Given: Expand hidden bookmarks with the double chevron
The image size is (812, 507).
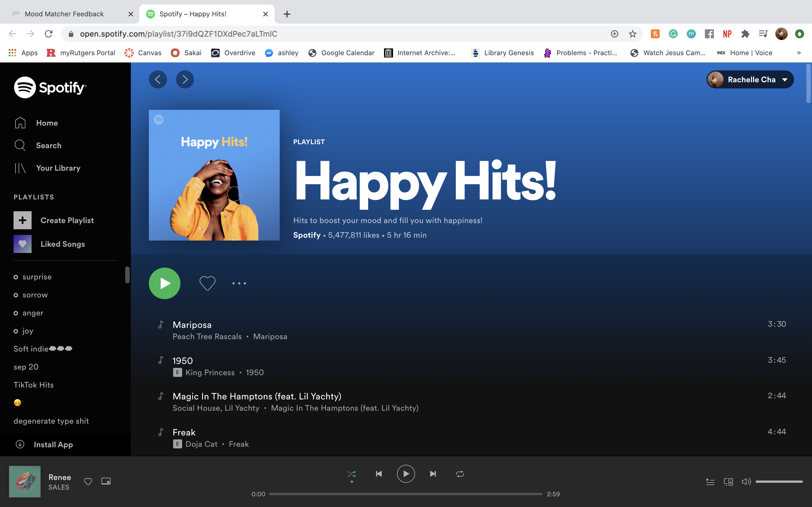Looking at the screenshot, I should tap(798, 53).
